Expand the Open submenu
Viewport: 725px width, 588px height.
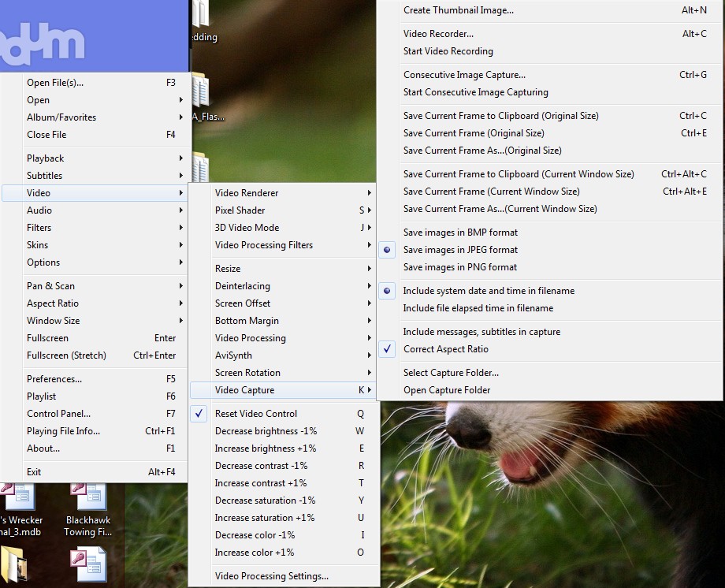click(x=95, y=100)
